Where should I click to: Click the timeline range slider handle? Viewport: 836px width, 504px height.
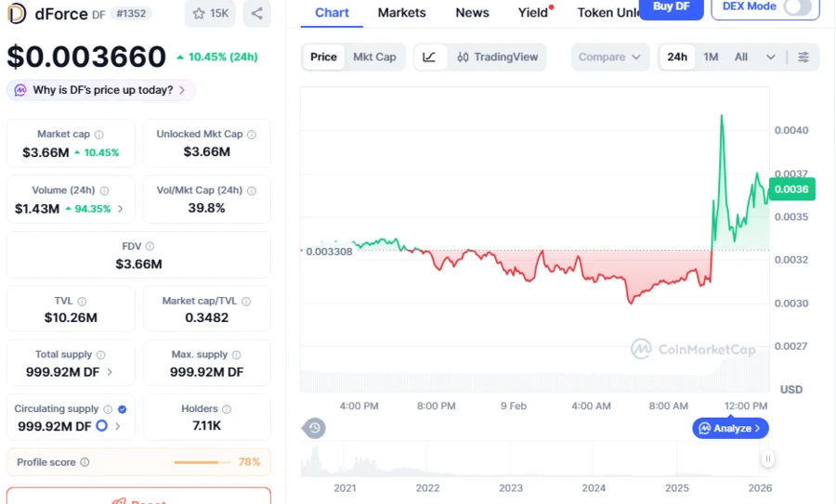point(768,459)
